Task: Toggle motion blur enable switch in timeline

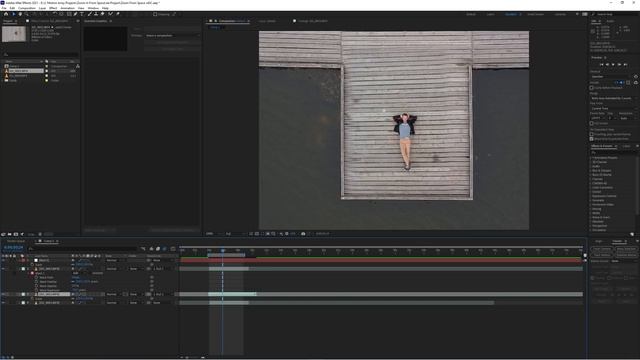Action: click(x=164, y=249)
